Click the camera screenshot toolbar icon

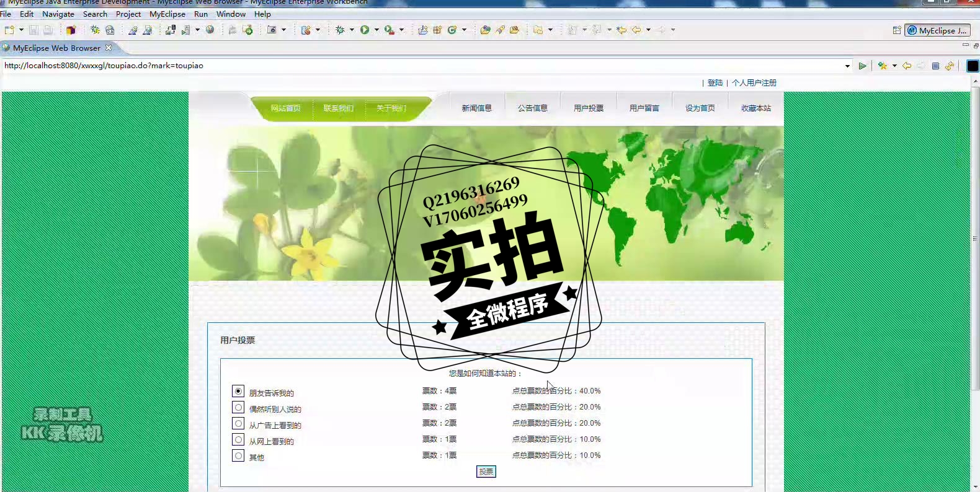coord(272,30)
